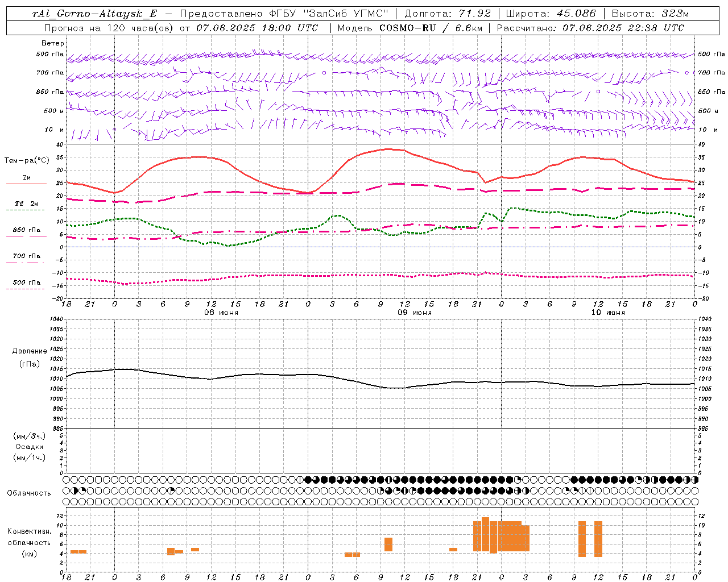The height and width of the screenshot is (582, 728).
Task: Click the 700 гПа wind level label on the right
Action: pyautogui.click(x=712, y=73)
